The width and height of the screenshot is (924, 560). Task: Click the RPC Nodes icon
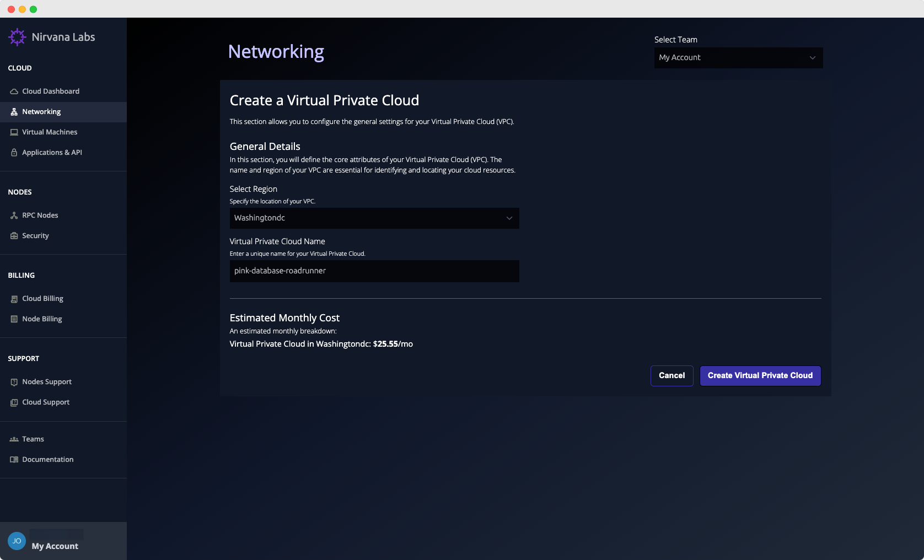pos(14,216)
